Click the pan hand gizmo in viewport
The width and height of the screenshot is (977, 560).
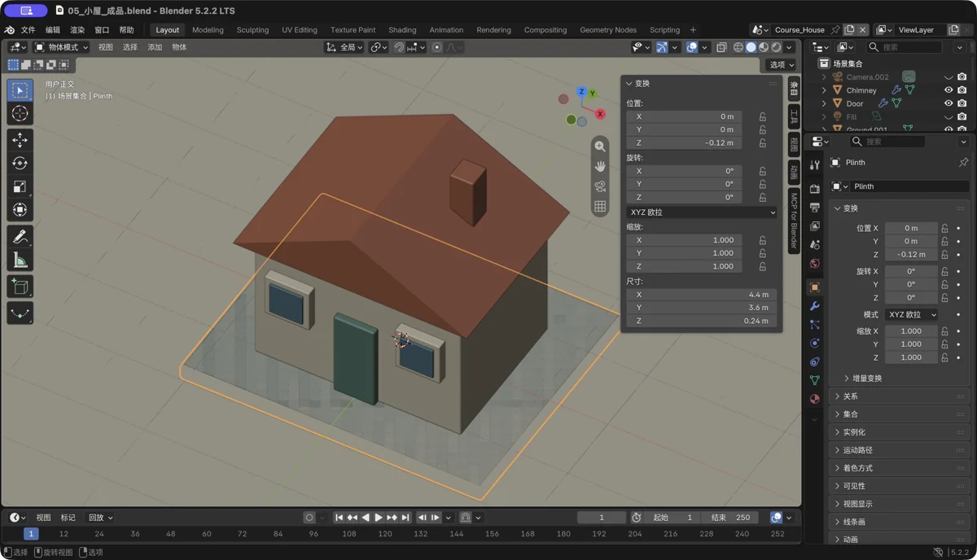[x=600, y=166]
